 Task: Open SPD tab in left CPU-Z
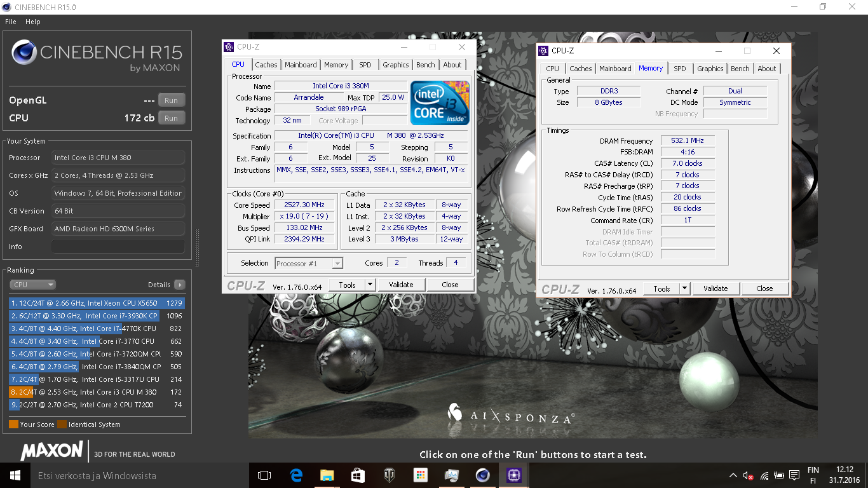(365, 65)
